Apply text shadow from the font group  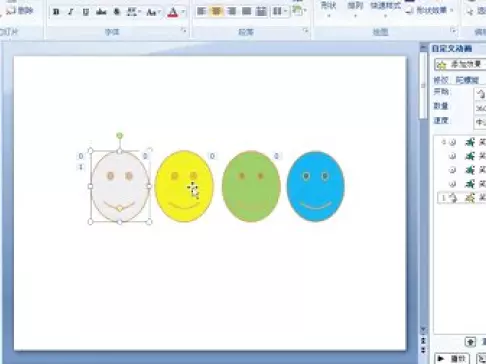[117, 12]
